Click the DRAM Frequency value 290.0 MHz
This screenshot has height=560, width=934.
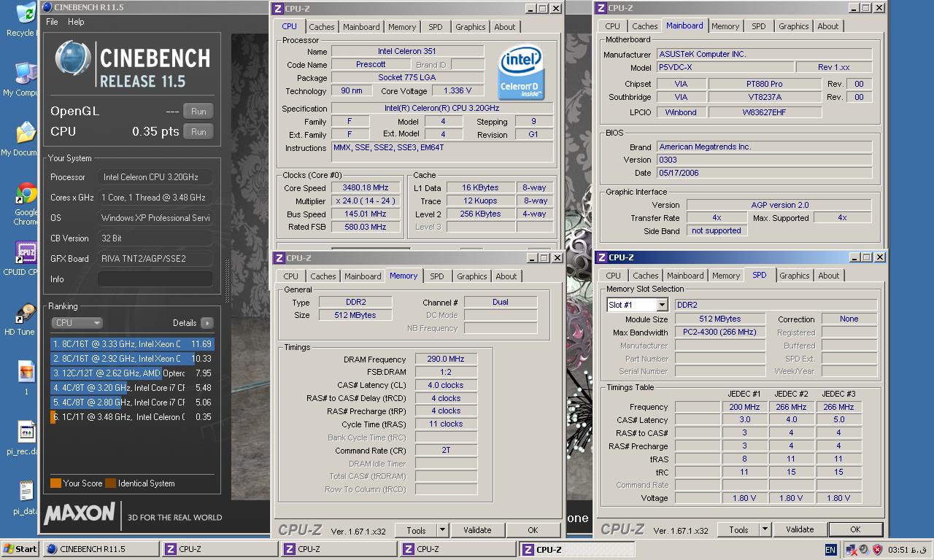click(x=446, y=359)
